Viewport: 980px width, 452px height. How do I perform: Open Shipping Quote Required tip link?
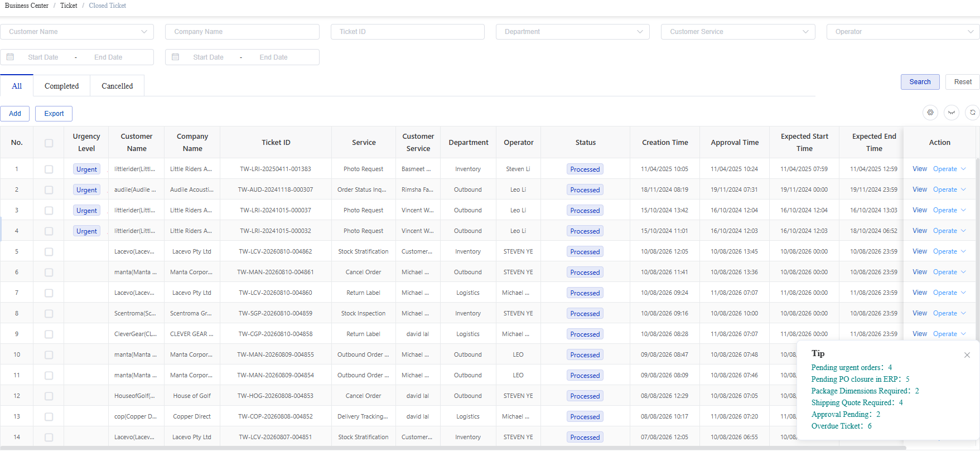click(x=857, y=402)
